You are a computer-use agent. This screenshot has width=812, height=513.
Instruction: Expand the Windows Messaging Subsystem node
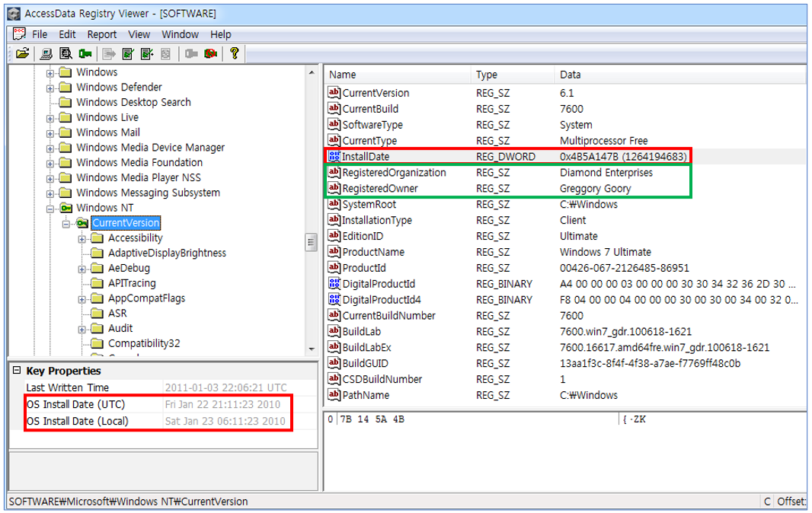pos(50,193)
